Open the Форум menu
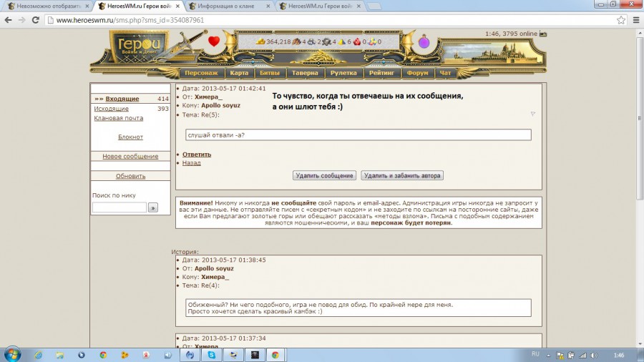 (x=417, y=73)
